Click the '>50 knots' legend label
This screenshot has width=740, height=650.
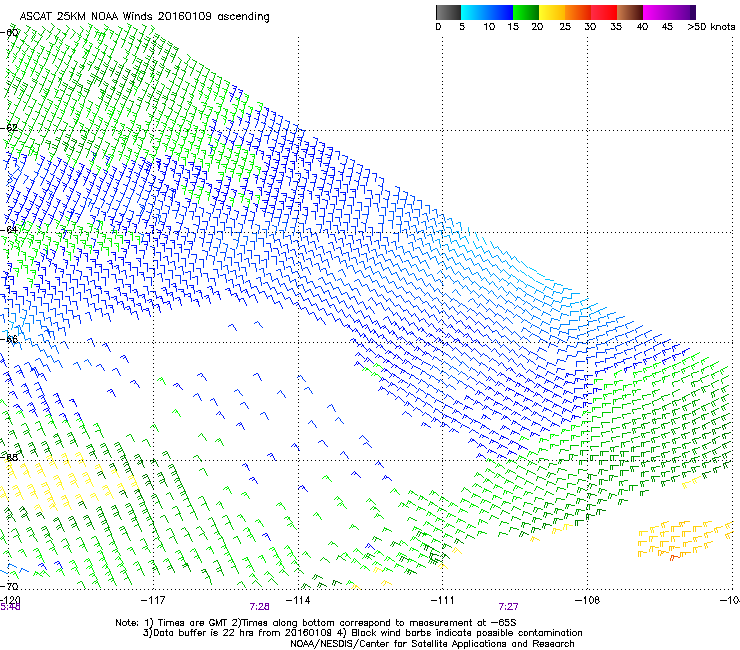[711, 27]
